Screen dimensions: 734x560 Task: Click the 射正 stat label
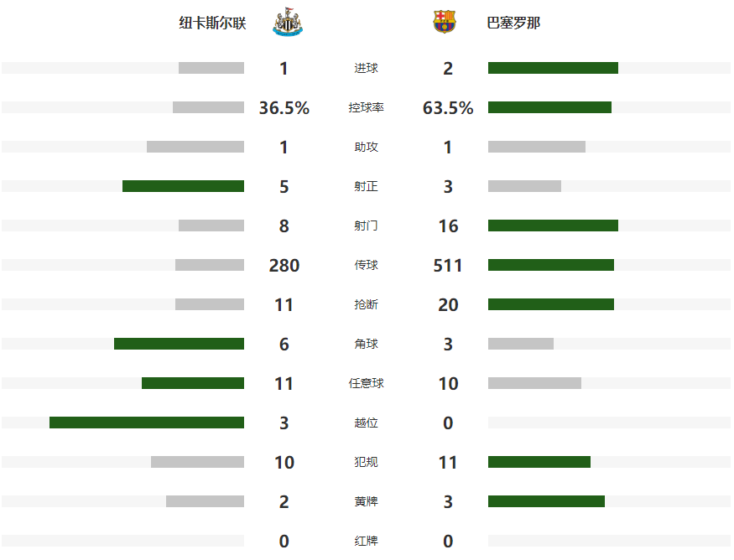click(x=366, y=187)
